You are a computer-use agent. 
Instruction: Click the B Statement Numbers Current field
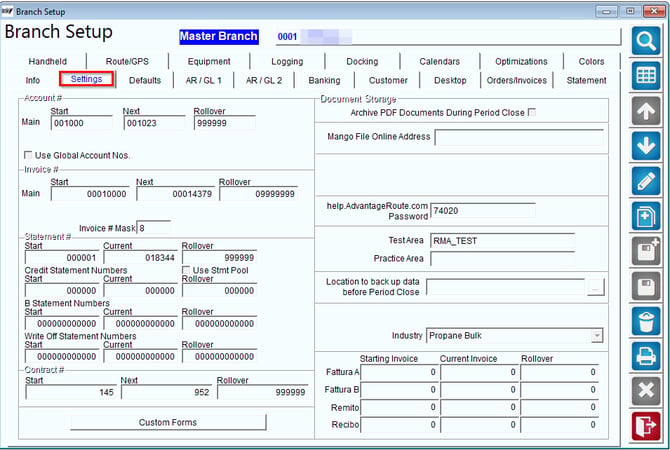point(141,323)
